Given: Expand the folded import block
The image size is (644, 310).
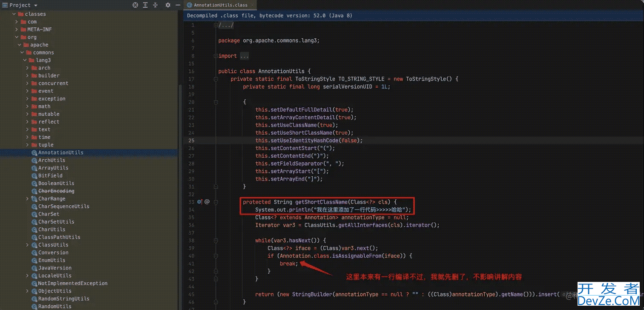Looking at the screenshot, I should [x=244, y=56].
